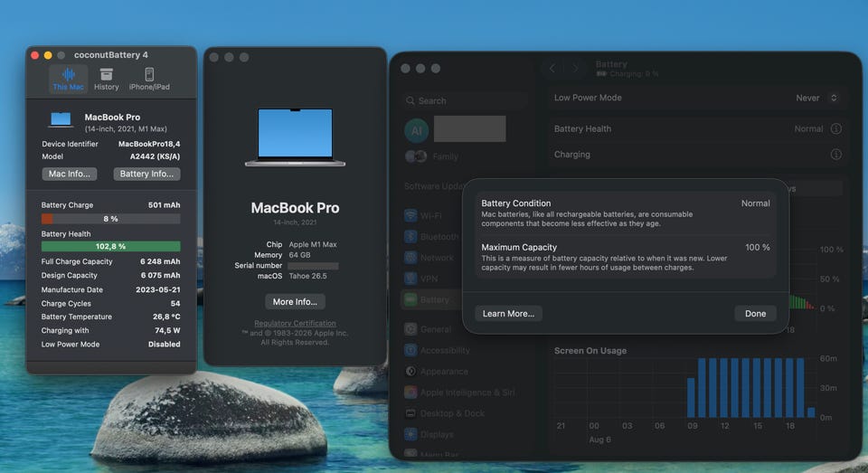
Task: Click chip value Apple M1 Max
Action: pyautogui.click(x=313, y=244)
